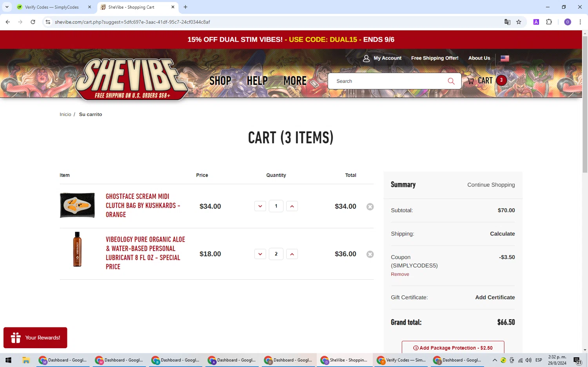Open Your Rewards widget

(x=35, y=338)
